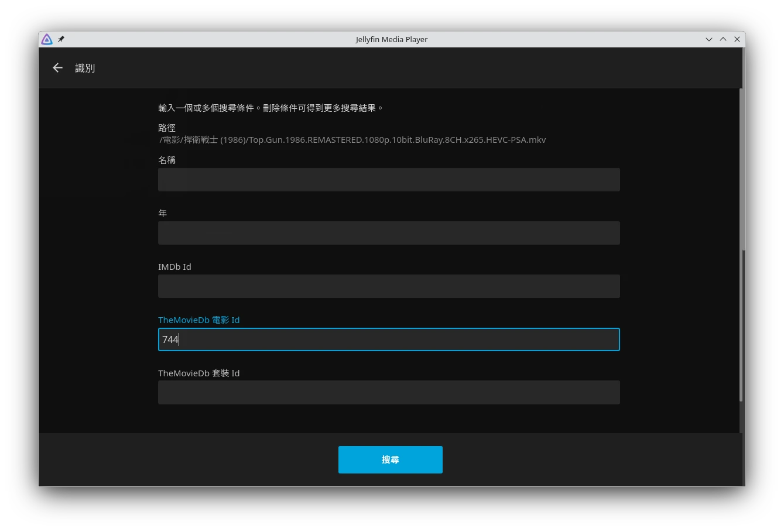The image size is (784, 532).
Task: Click the 搜尋 button
Action: (390, 459)
